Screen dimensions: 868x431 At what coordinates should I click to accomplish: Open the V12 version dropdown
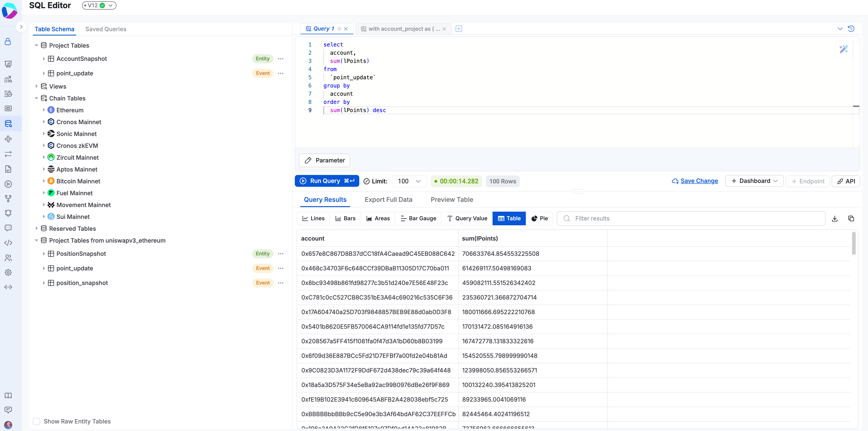pos(99,5)
